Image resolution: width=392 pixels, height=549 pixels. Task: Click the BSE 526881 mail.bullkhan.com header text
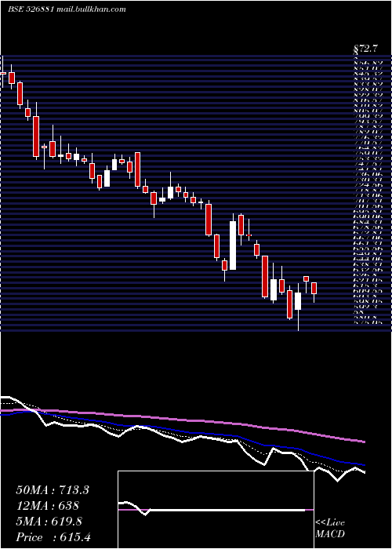pos(67,9)
